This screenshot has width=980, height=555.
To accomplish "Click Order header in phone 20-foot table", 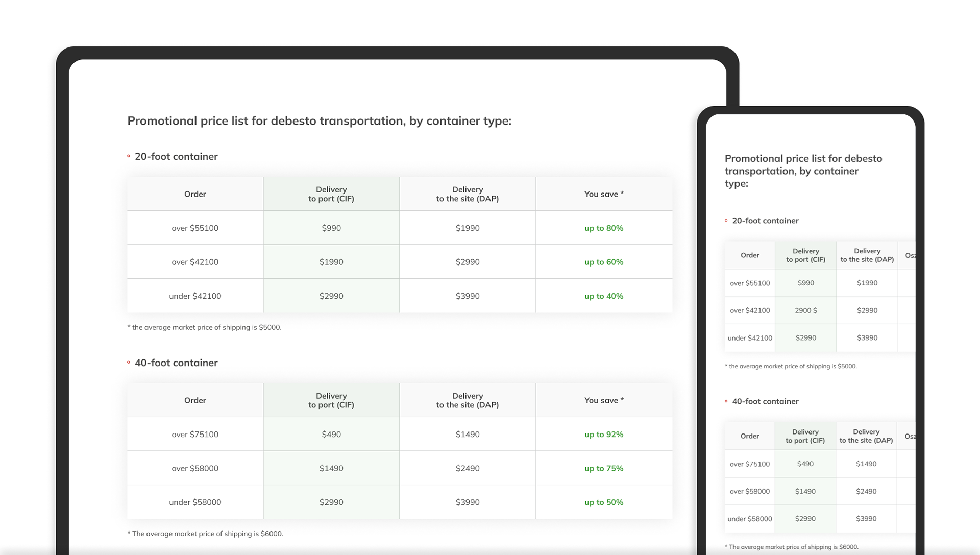I will pyautogui.click(x=750, y=255).
